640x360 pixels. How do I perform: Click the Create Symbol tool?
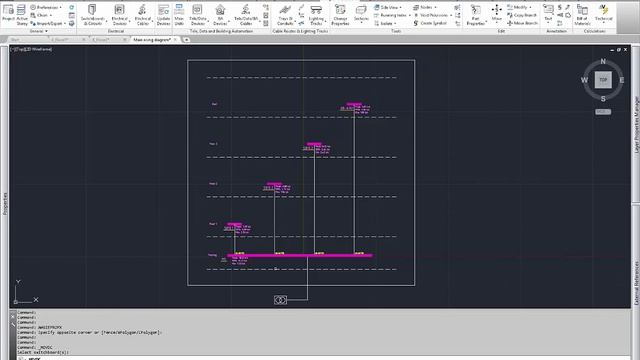point(430,23)
